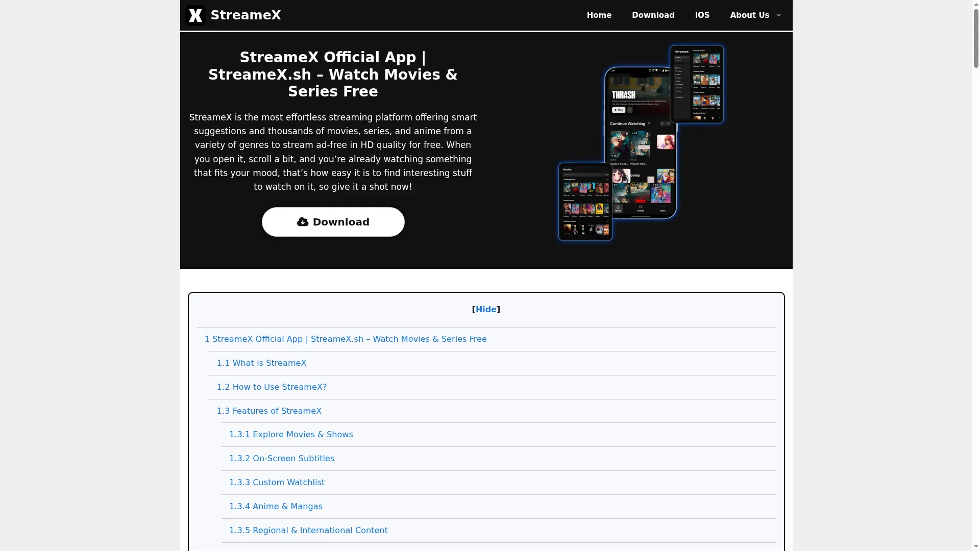Click the StreameX X logo icon
Image resolution: width=980 pixels, height=551 pixels.
point(195,15)
